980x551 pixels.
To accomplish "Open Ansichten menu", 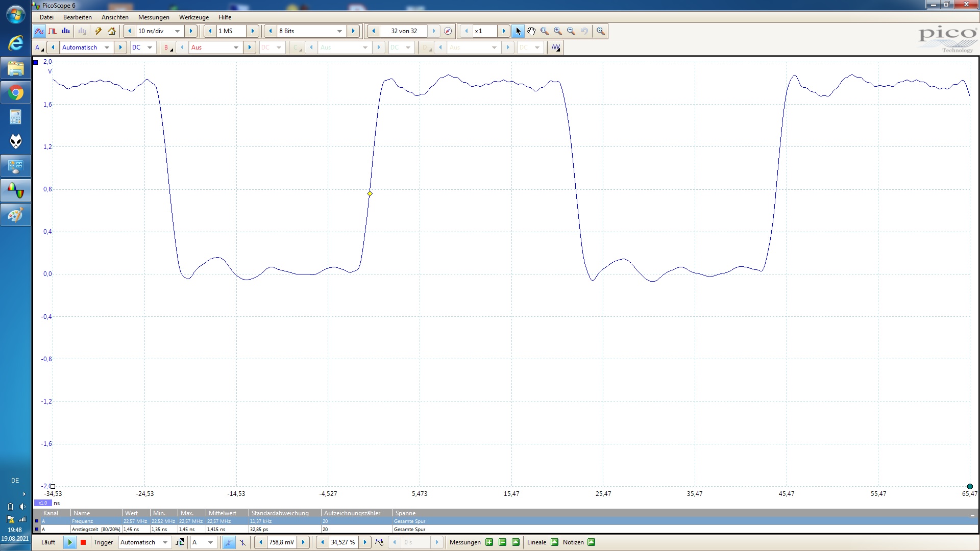I will click(115, 17).
